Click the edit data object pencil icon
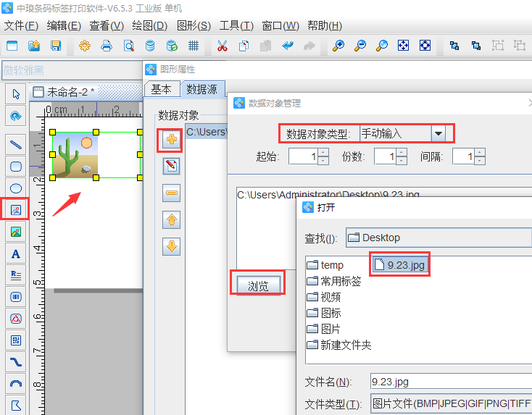Image resolution: width=532 pixels, height=415 pixels. tap(172, 167)
